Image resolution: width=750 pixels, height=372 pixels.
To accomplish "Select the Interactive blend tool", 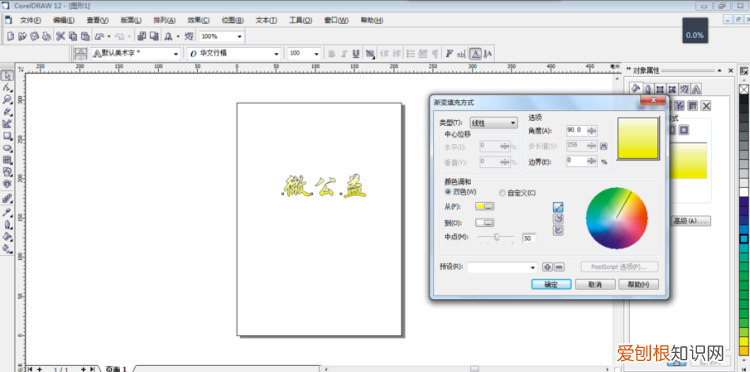I will 7,199.
